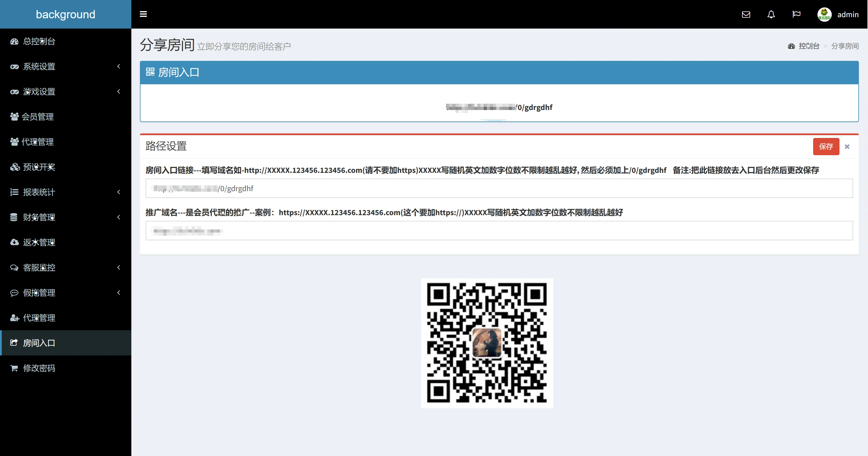This screenshot has width=868, height=456.
Task: Open the mail envelope icon
Action: (x=746, y=15)
